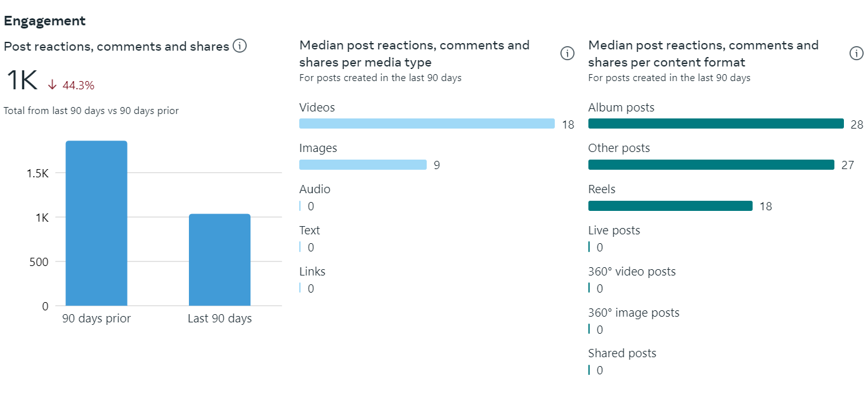Select the Images media type bar
868x418 pixels.
(x=363, y=165)
